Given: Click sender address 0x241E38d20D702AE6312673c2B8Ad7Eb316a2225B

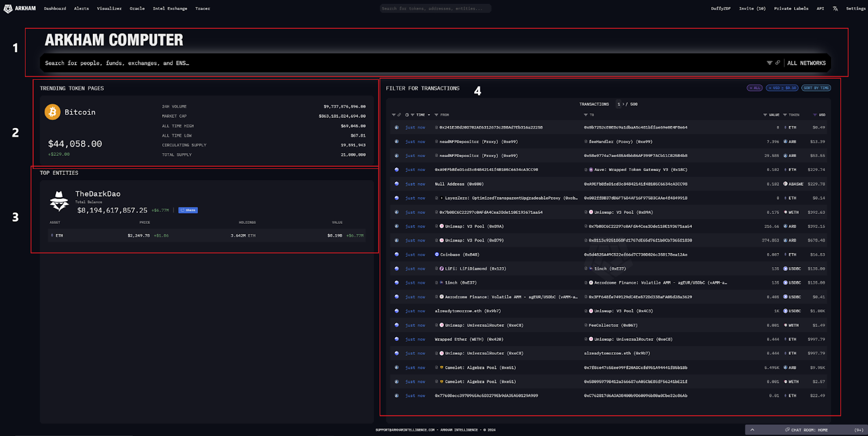Looking at the screenshot, I should [491, 128].
